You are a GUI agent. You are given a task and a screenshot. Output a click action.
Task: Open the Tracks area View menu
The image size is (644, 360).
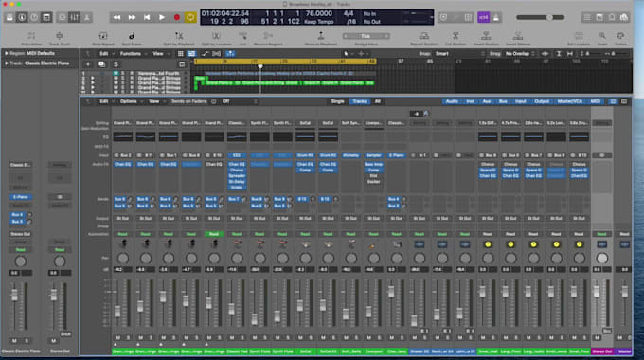(x=160, y=54)
